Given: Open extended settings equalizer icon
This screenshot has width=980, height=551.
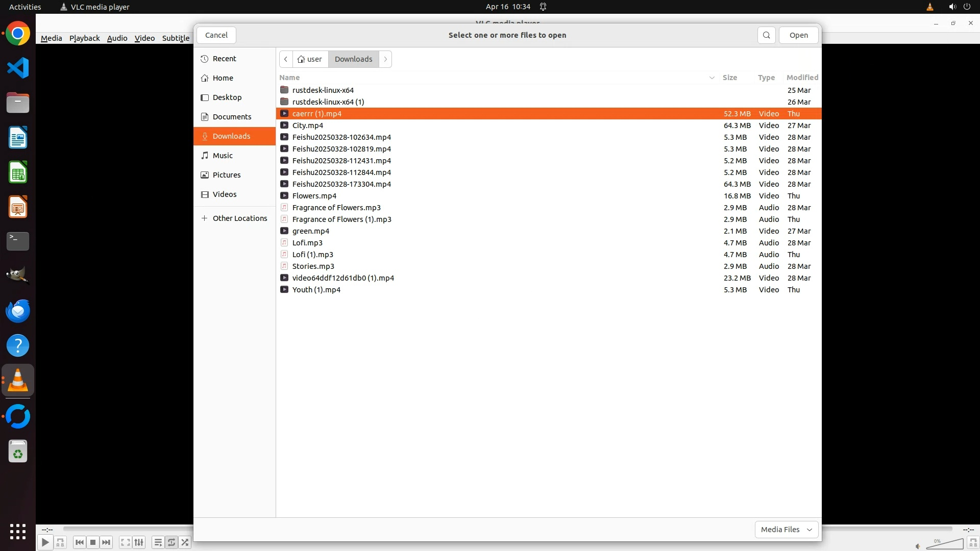Looking at the screenshot, I should click(139, 542).
